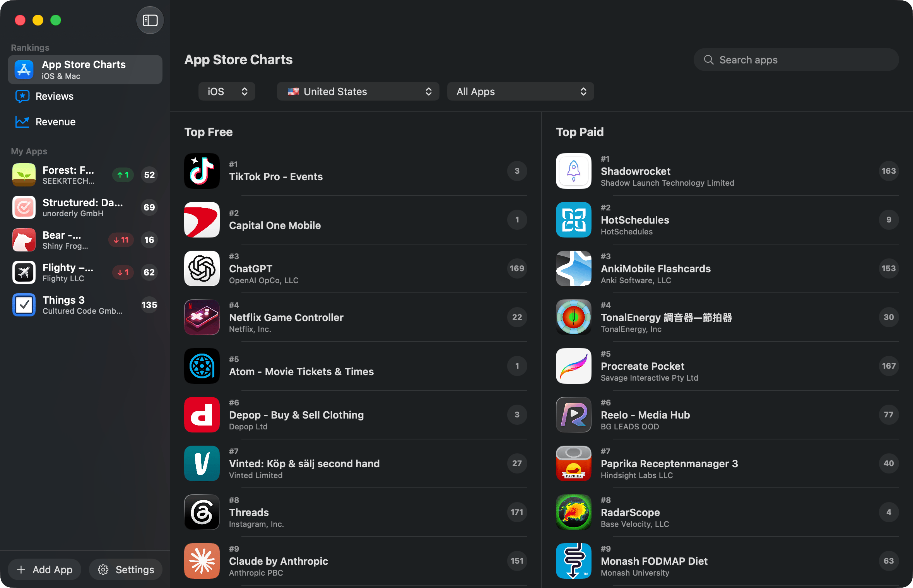Click the ChatGPT app icon
The width and height of the screenshot is (913, 588).
pyautogui.click(x=202, y=268)
